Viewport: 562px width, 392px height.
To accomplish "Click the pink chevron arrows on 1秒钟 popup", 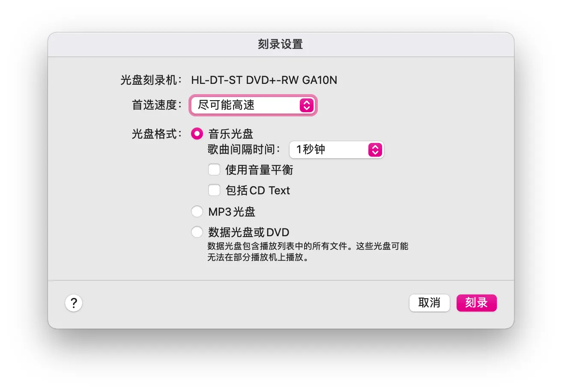I will tap(375, 150).
